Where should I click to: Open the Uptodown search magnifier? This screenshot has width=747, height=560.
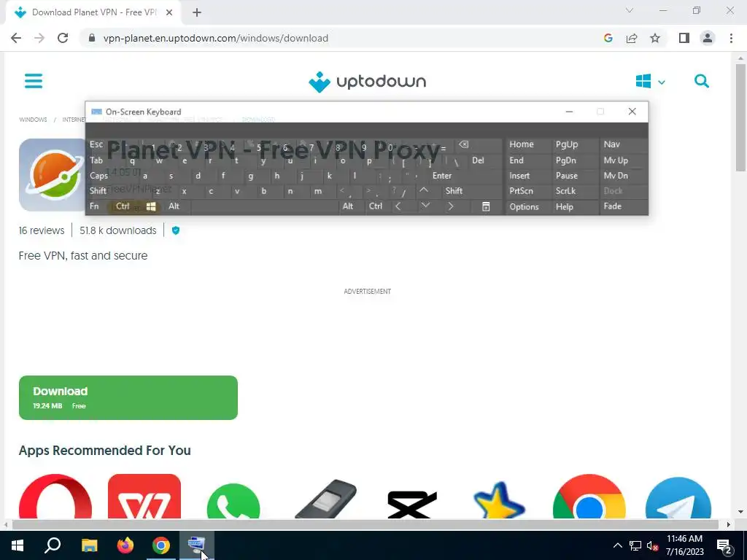pyautogui.click(x=701, y=81)
